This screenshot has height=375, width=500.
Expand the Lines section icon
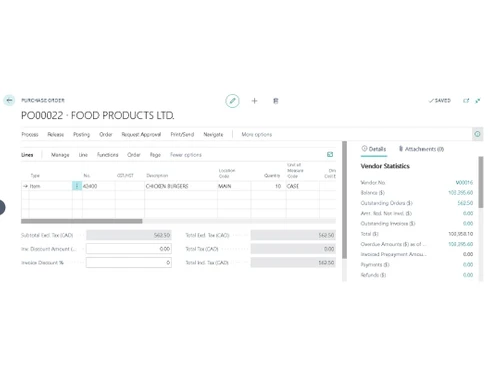click(330, 154)
